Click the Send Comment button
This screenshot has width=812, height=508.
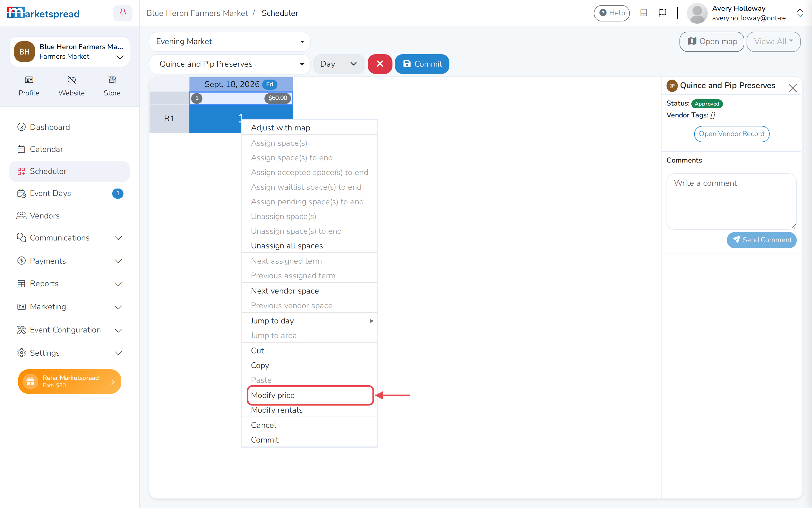pos(762,240)
